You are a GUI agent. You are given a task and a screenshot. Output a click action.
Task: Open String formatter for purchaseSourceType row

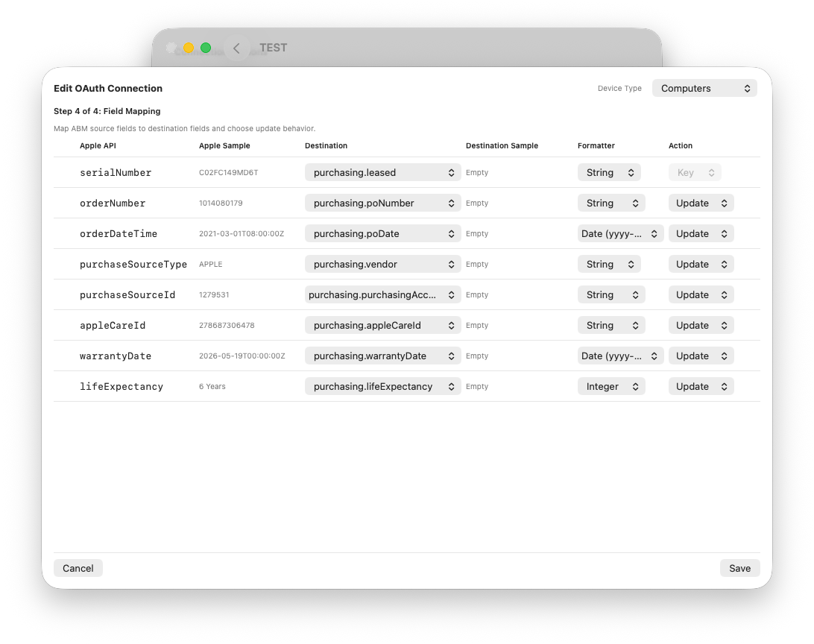pyautogui.click(x=609, y=264)
